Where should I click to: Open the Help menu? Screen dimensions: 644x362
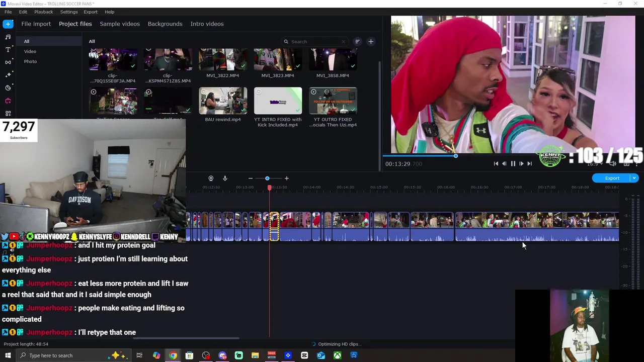(x=110, y=12)
